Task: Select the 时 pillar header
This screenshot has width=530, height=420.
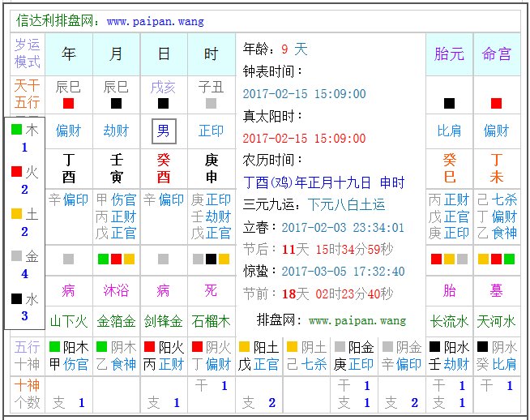Action: click(211, 54)
